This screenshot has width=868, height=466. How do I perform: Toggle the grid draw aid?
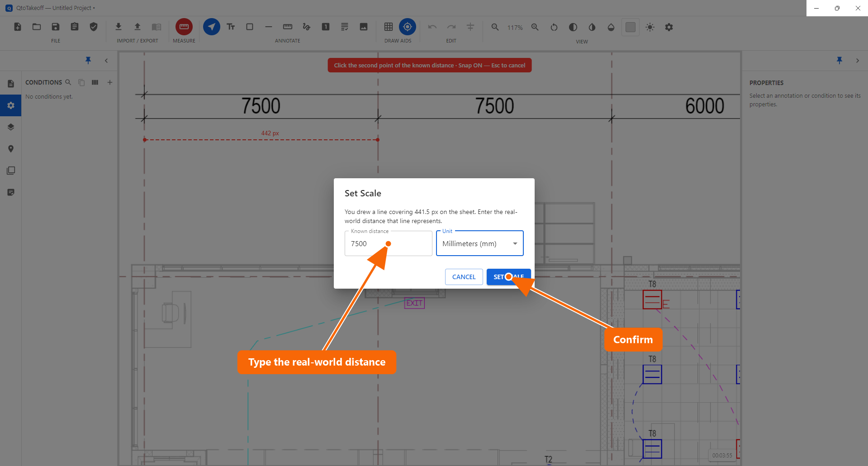(389, 27)
